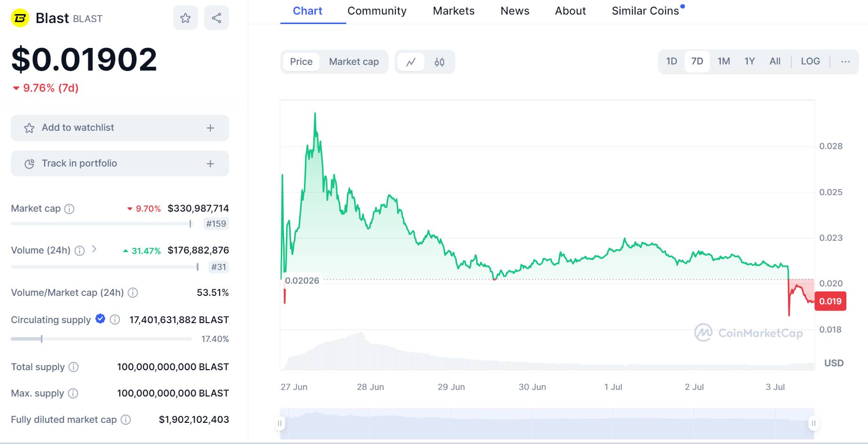Image resolution: width=868 pixels, height=444 pixels.
Task: Select the Market cap chart toggle
Action: (x=354, y=62)
